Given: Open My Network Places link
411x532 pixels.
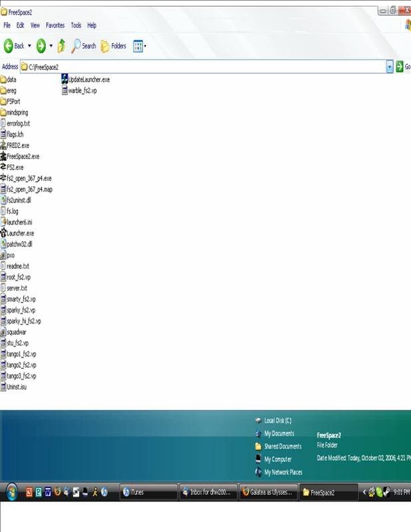Looking at the screenshot, I should (279, 472).
